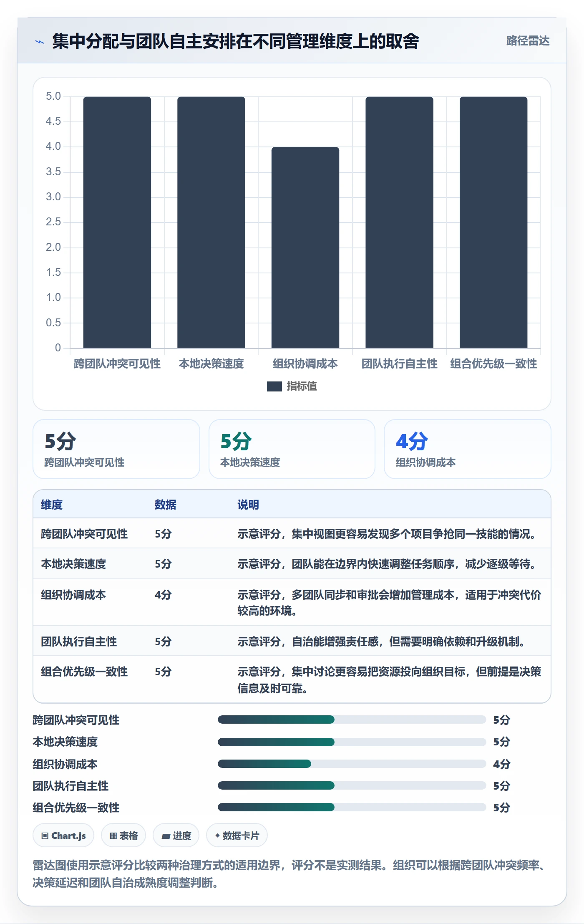Click the x-axis label 组织协调成本

coord(305,364)
